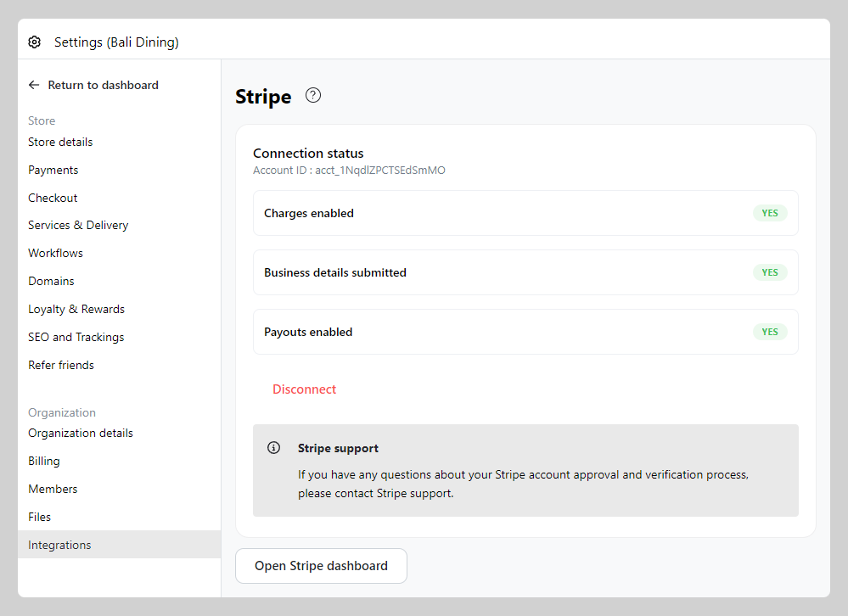Click the Business details submitted row
The height and width of the screenshot is (616, 848).
pyautogui.click(x=525, y=273)
